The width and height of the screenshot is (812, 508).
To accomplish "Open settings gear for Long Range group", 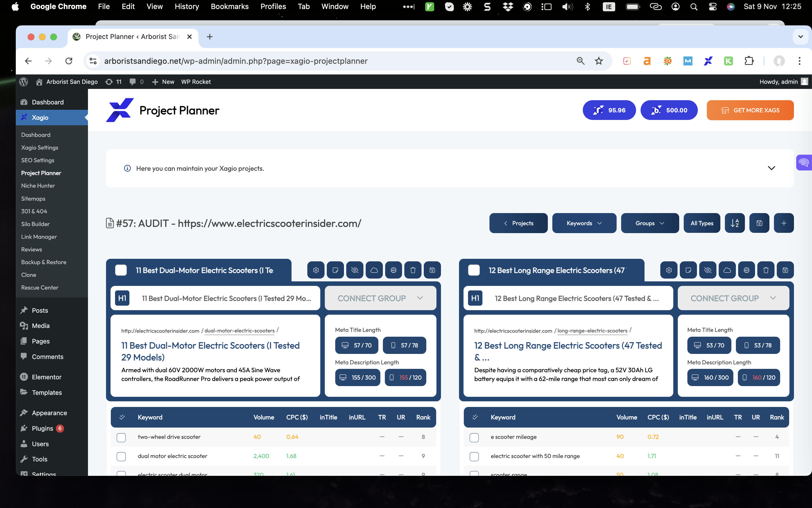I will pos(669,270).
